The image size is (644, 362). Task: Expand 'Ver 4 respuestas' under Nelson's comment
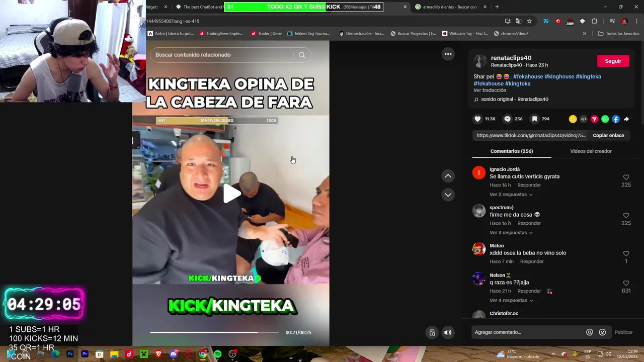pos(511,301)
